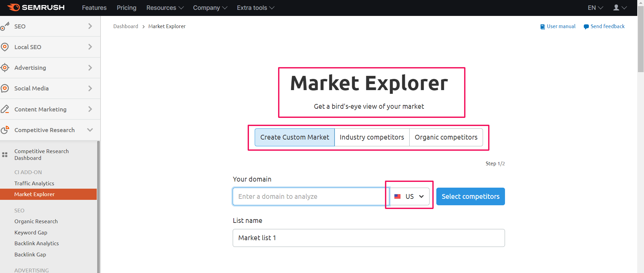Open Traffic Analytics in sidebar

tap(34, 183)
